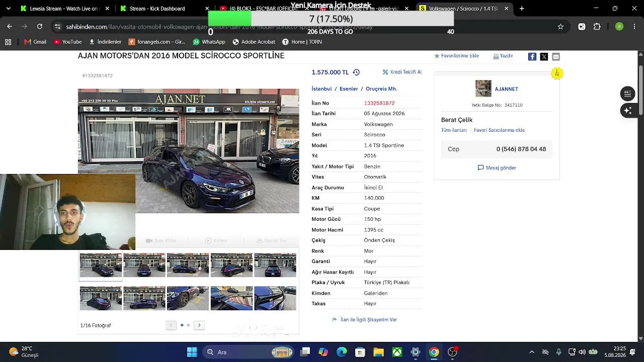This screenshot has height=362, width=644.
Task: Open Settings gear on the taskbar
Action: click(x=416, y=352)
